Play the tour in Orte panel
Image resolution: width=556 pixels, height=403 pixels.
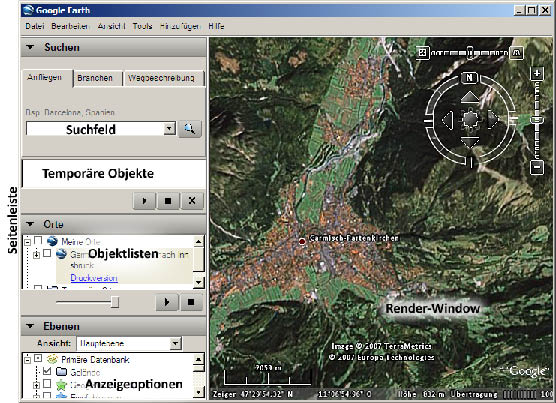click(x=167, y=302)
